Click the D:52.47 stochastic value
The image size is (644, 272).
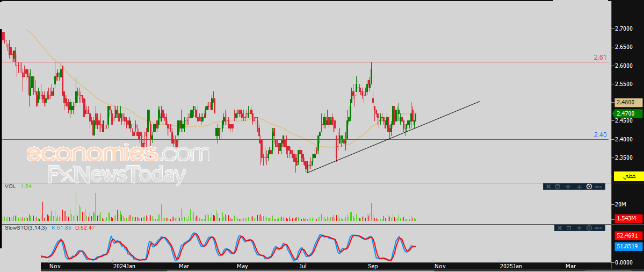click(x=85, y=227)
